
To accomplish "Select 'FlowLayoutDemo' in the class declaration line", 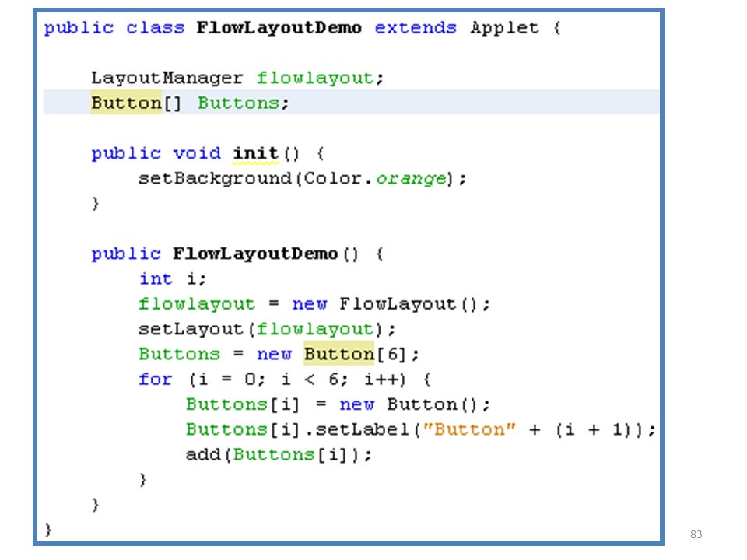I will tap(279, 28).
